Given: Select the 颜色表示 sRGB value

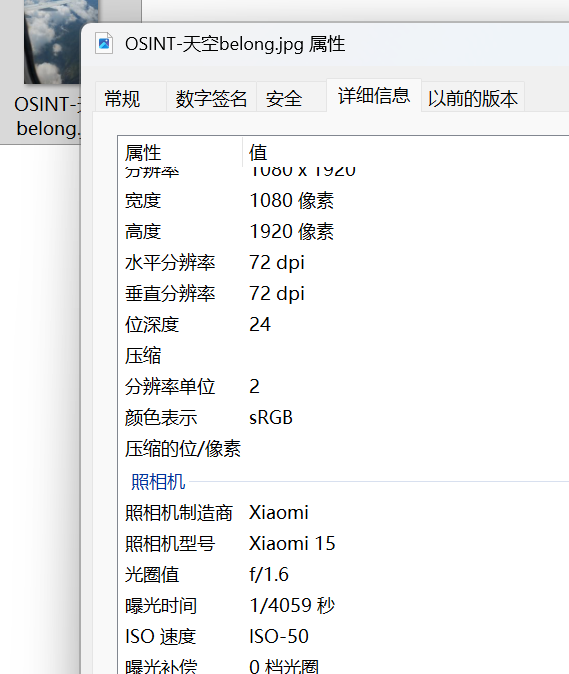Looking at the screenshot, I should tap(271, 417).
